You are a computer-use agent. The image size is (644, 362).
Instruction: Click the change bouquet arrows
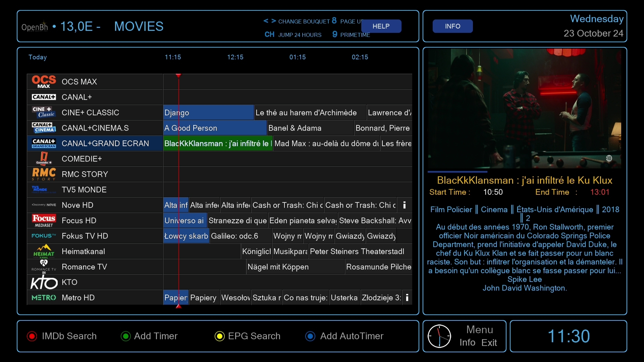point(270,21)
